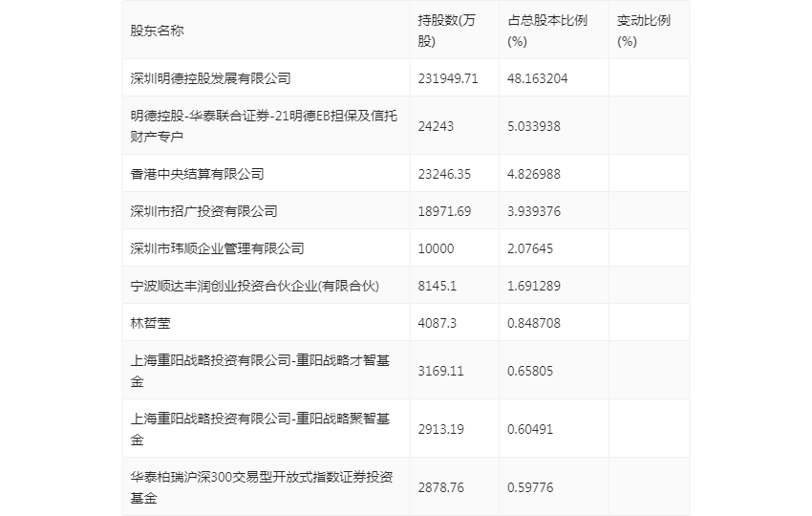Select the value 231949.71
The height and width of the screenshot is (516, 812).
448,78
